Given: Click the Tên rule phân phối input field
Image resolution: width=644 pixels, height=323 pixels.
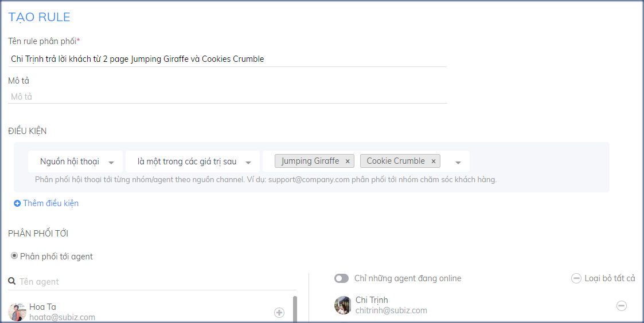Looking at the screenshot, I should click(x=227, y=59).
